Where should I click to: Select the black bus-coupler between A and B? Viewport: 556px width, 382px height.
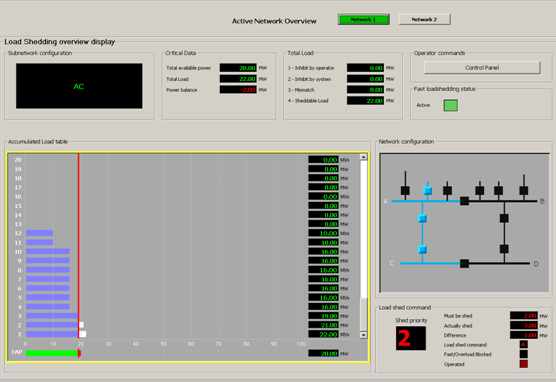(x=465, y=201)
